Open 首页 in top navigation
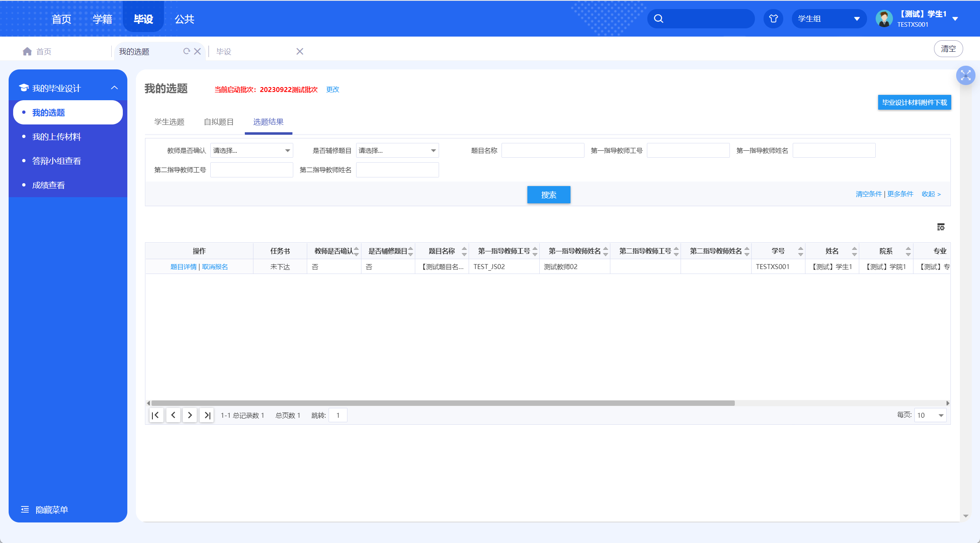980x543 pixels. (x=62, y=19)
